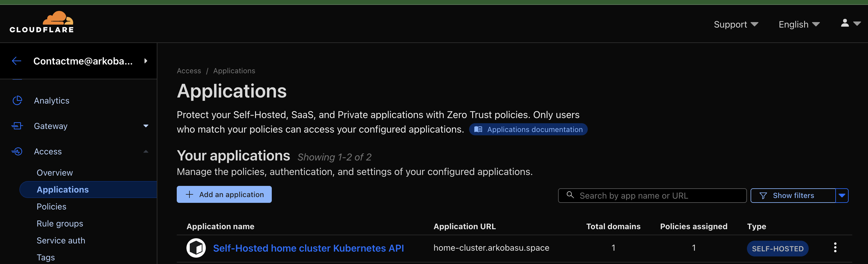Click the Application URL column header
This screenshot has height=264, width=868.
click(464, 226)
